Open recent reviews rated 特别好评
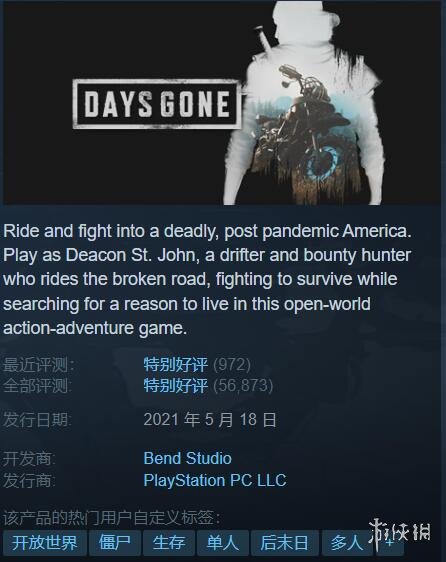 coord(175,365)
